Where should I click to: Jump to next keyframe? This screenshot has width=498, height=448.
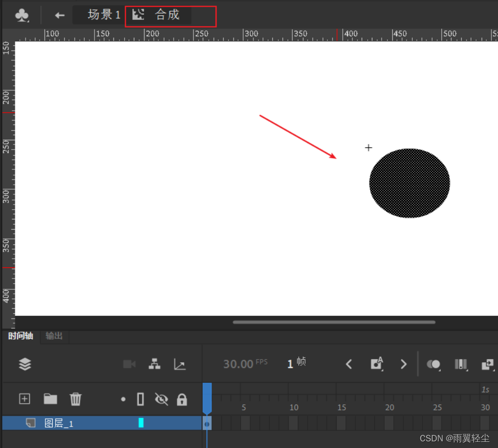404,364
